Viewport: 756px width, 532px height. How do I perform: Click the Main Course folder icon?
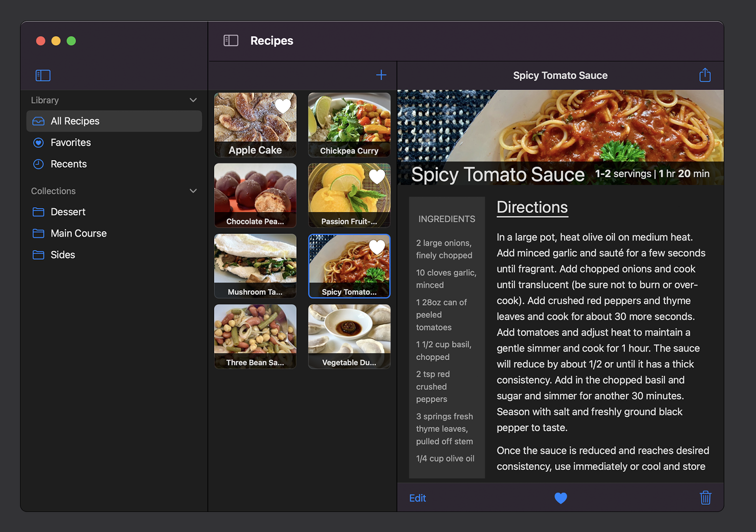(x=39, y=233)
